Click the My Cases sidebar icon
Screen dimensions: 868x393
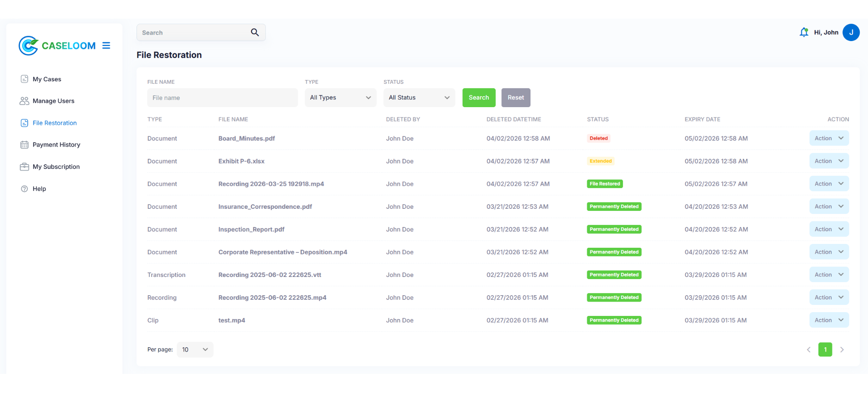[x=25, y=79]
